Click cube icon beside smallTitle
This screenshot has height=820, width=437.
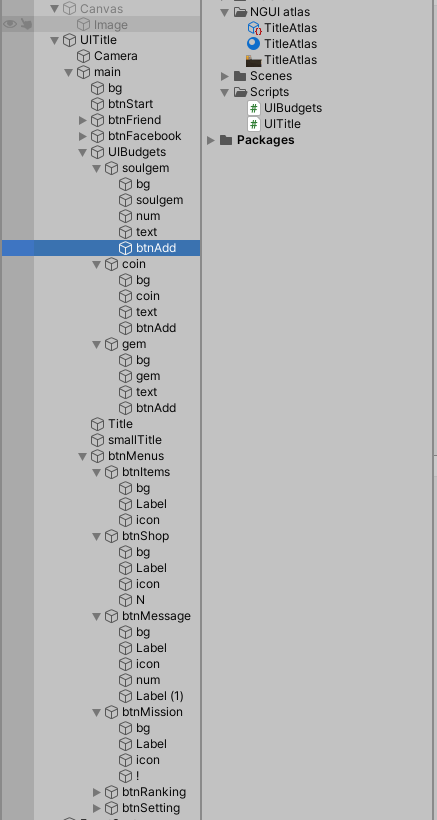click(98, 440)
